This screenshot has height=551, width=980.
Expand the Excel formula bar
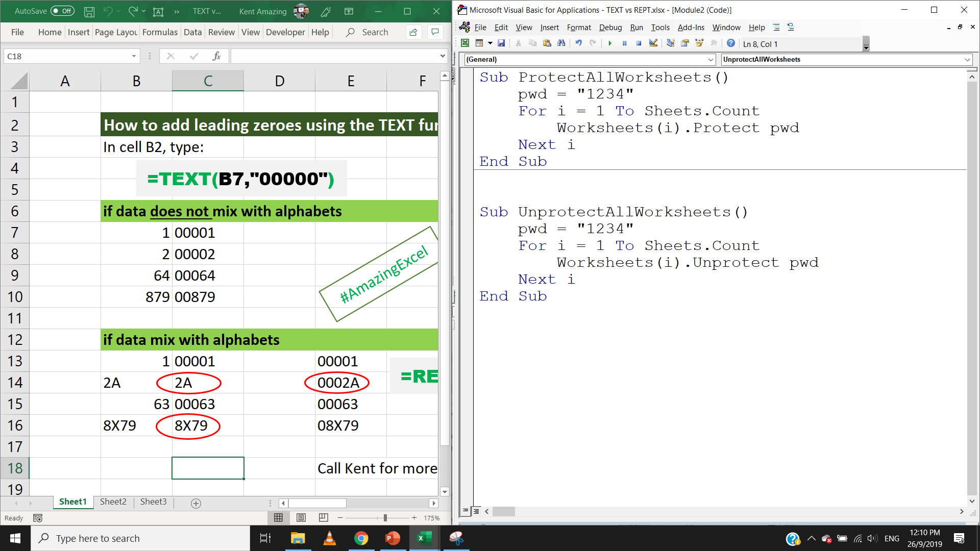pyautogui.click(x=443, y=56)
